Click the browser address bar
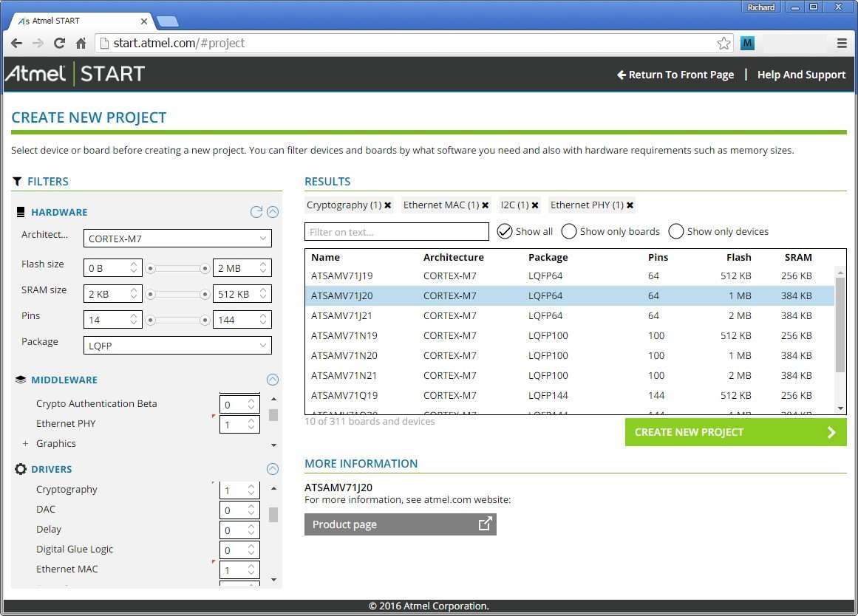The height and width of the screenshot is (616, 858). 414,44
